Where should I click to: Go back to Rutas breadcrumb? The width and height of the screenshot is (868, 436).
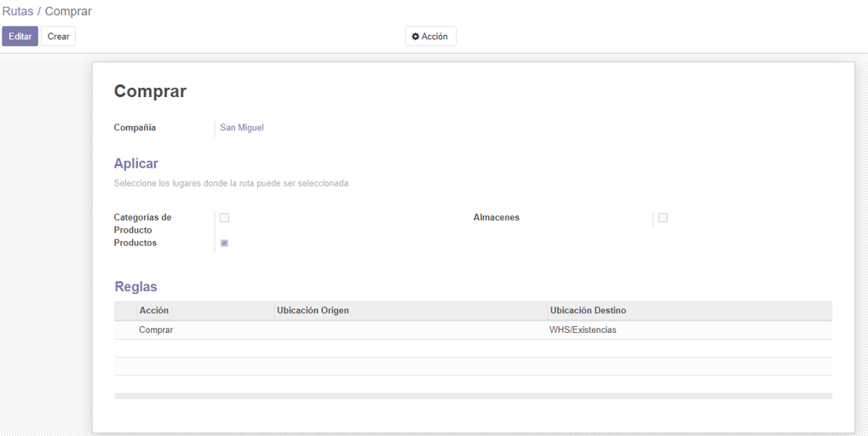18,11
